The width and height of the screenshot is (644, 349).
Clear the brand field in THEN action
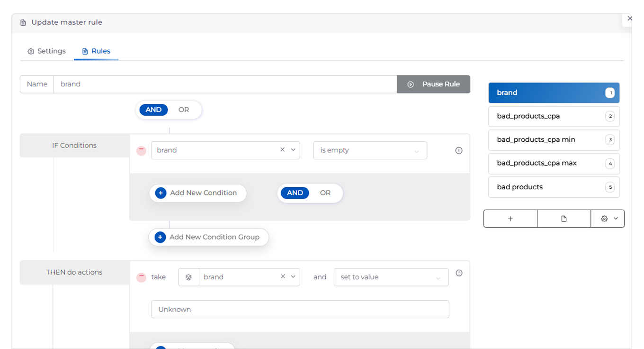point(283,277)
